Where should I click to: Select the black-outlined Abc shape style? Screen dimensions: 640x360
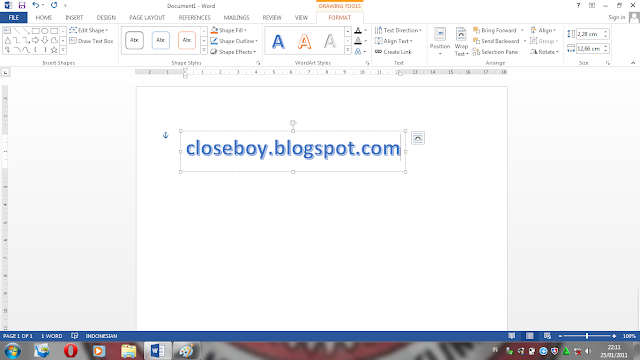point(134,40)
